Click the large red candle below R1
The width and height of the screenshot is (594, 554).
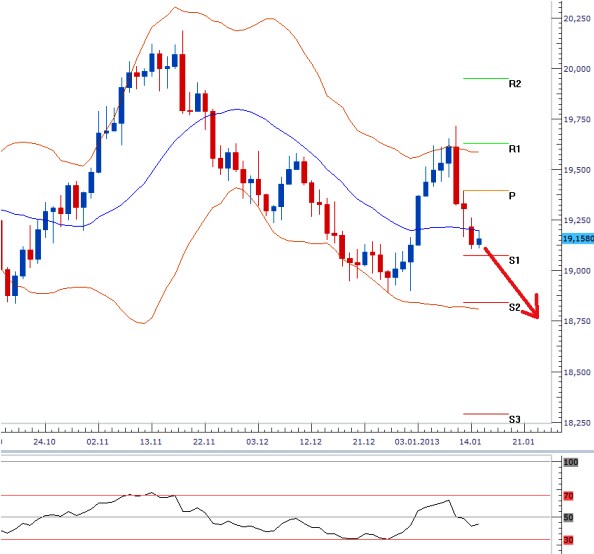pyautogui.click(x=456, y=175)
